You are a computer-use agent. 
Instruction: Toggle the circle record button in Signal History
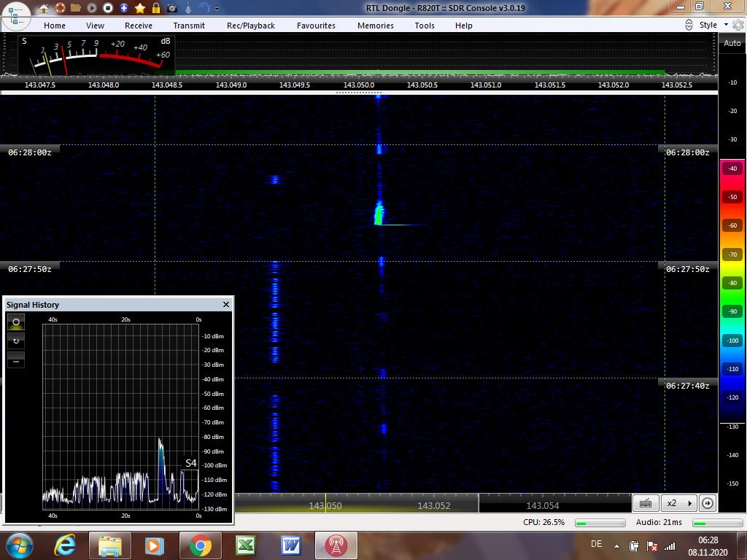[16, 322]
